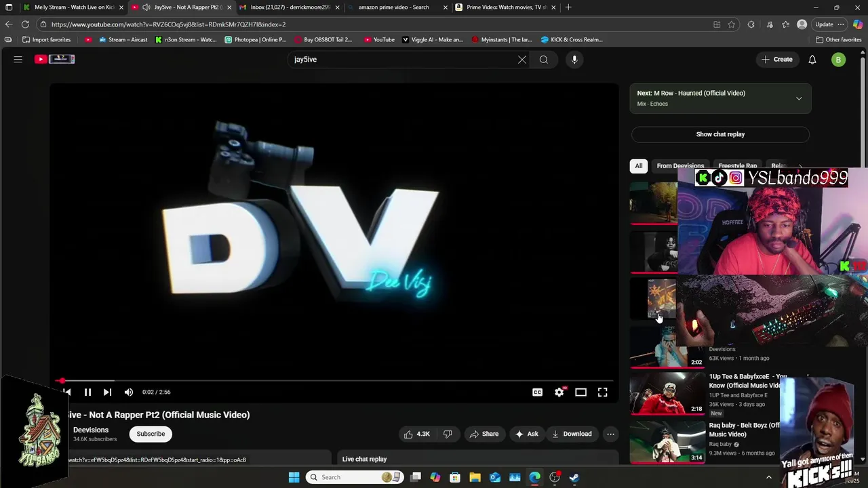The image size is (868, 488).
Task: Open Outlook from the taskbar
Action: point(495,477)
